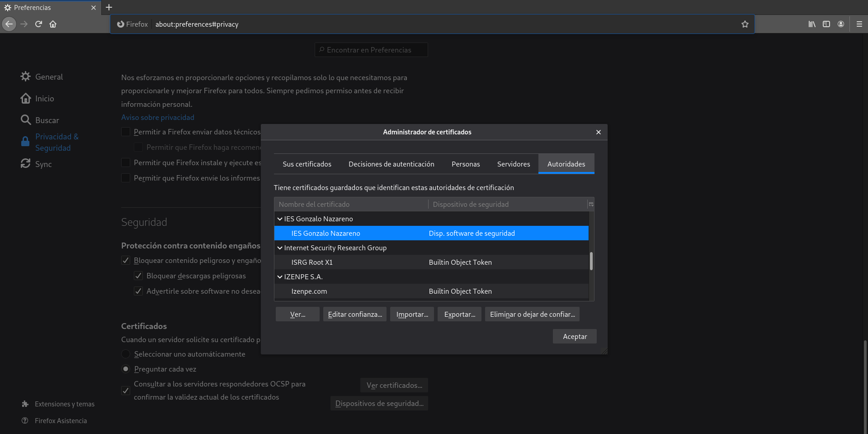The height and width of the screenshot is (434, 868).
Task: Click the Importar... button
Action: tap(412, 314)
